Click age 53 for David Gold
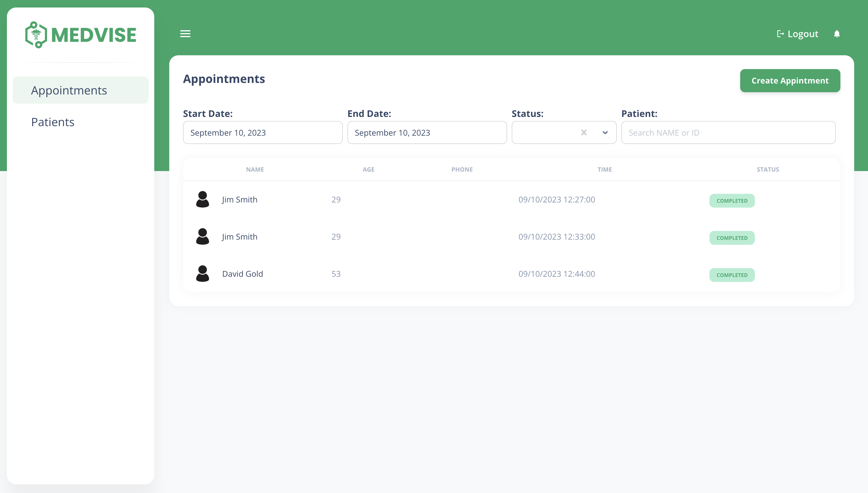The width and height of the screenshot is (868, 493). click(336, 274)
